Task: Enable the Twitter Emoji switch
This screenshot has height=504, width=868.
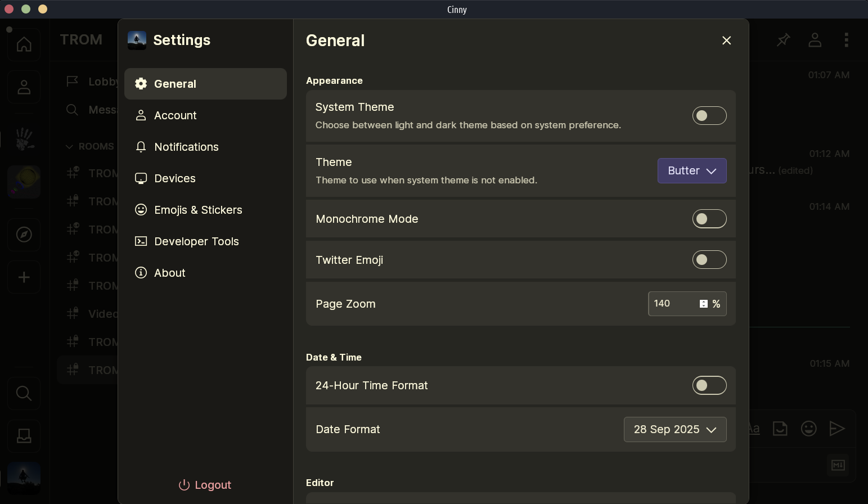Action: click(709, 260)
